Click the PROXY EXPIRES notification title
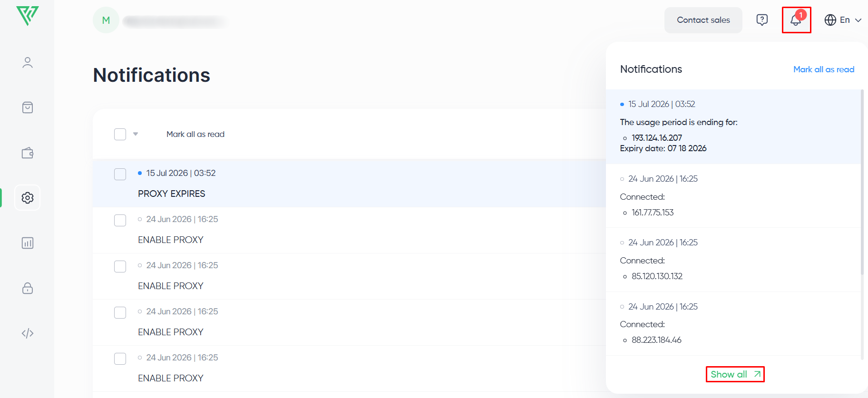The height and width of the screenshot is (398, 868). point(172,194)
